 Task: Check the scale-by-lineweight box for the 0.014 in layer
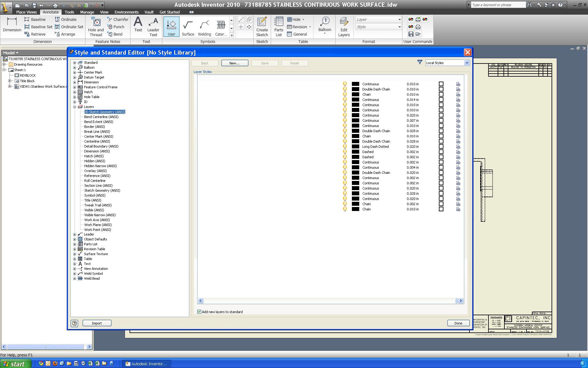441,100
